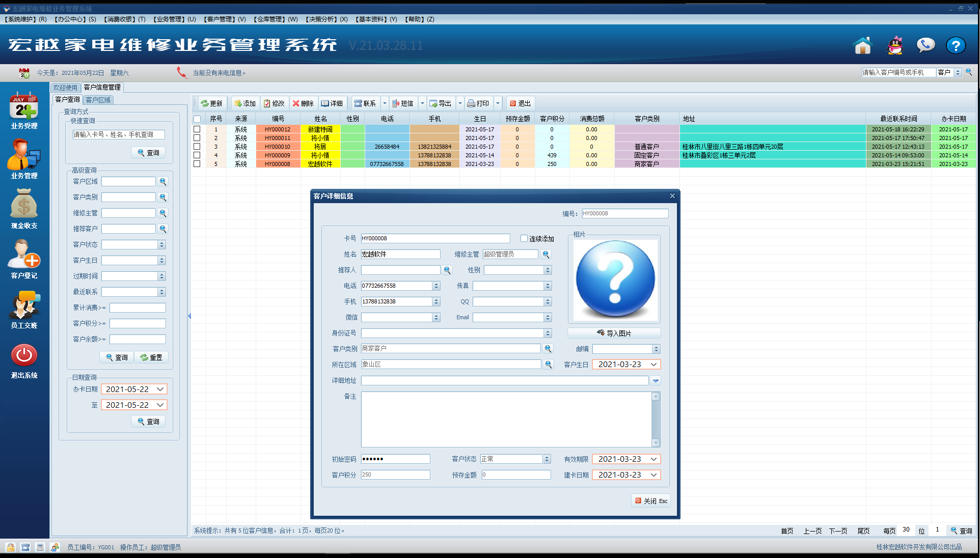Viewport: 980px width, 558px height.
Task: Expand the 详细地址 dropdown arrow
Action: [656, 380]
